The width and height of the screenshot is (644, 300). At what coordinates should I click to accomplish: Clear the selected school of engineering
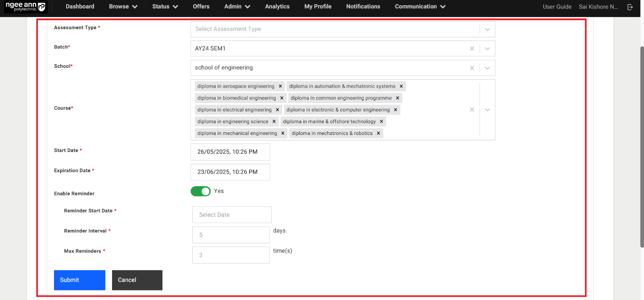tap(472, 68)
